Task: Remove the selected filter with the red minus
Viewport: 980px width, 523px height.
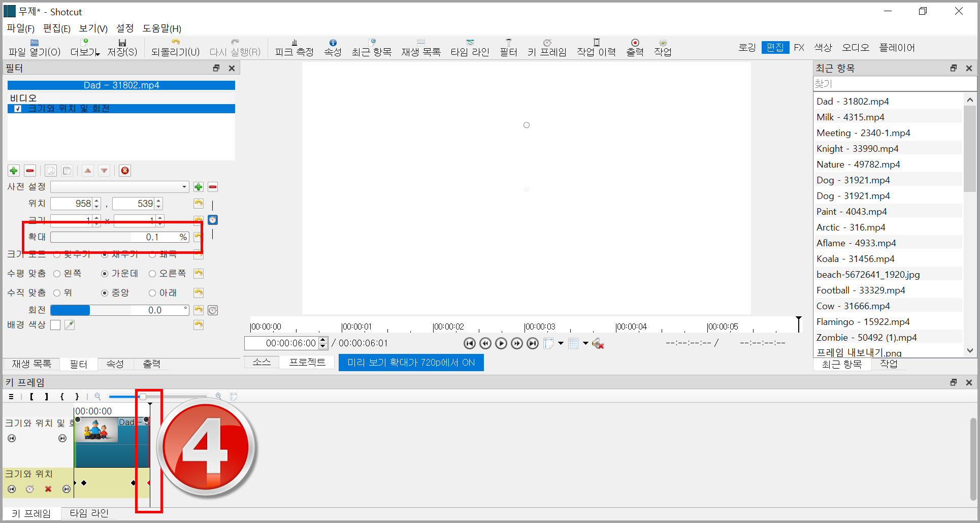Action: 30,171
